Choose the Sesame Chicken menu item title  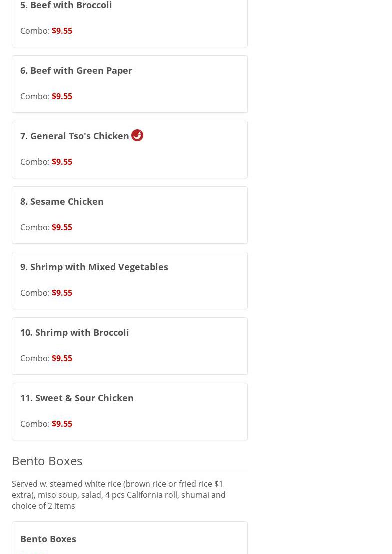click(x=62, y=201)
